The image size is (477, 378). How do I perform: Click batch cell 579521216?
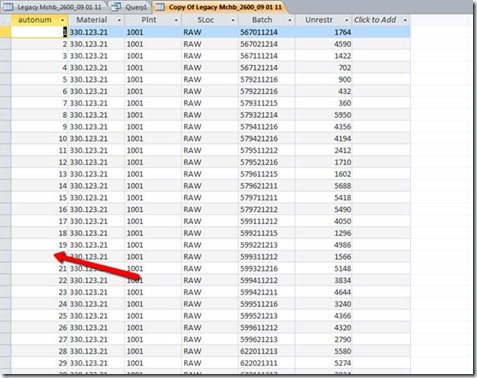click(267, 162)
